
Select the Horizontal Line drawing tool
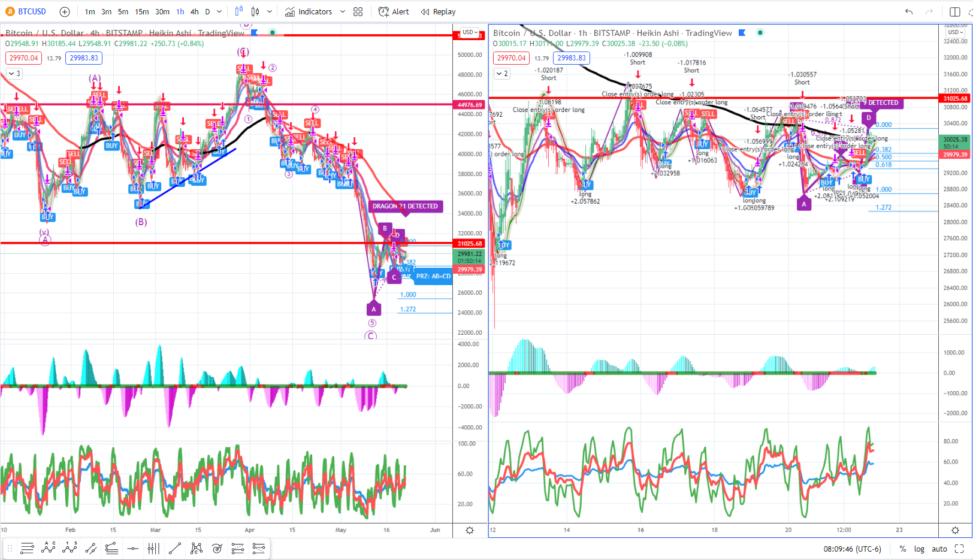[x=132, y=548]
